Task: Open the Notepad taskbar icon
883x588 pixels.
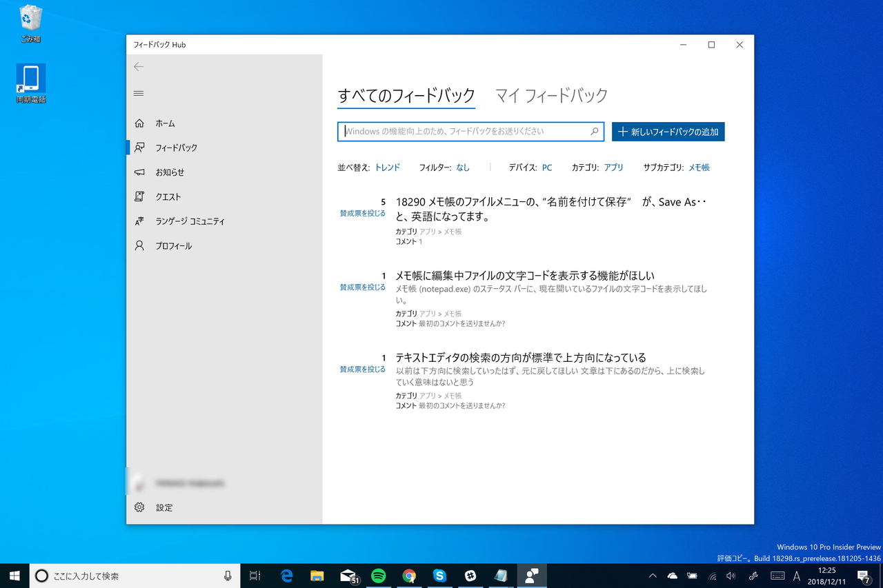Action: [501, 576]
